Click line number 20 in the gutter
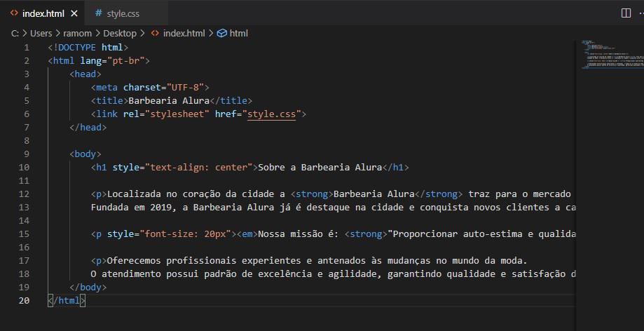Image resolution: width=644 pixels, height=331 pixels. [25, 300]
